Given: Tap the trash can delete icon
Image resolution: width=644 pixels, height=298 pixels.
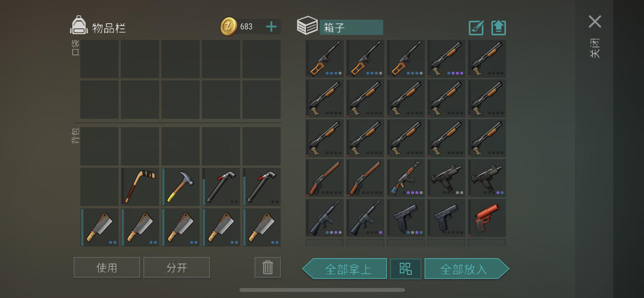Looking at the screenshot, I should click(x=268, y=267).
